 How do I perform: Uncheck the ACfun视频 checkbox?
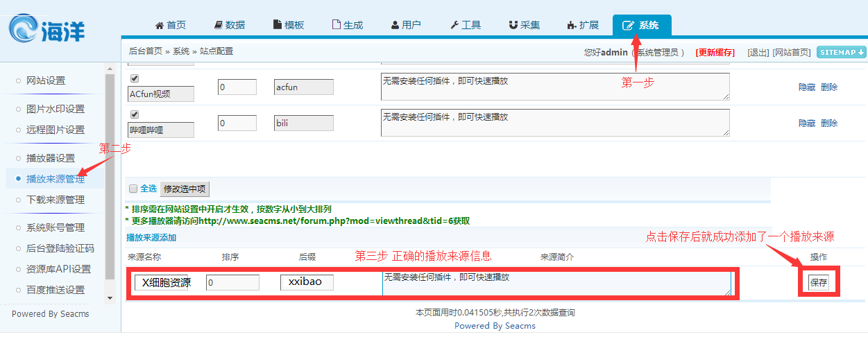point(135,78)
